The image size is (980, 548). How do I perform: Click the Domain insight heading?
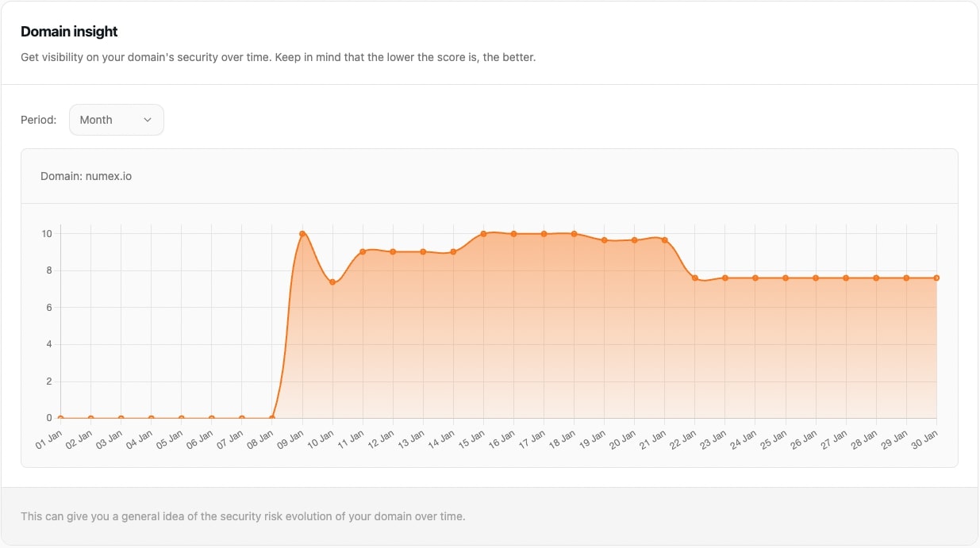coord(69,31)
